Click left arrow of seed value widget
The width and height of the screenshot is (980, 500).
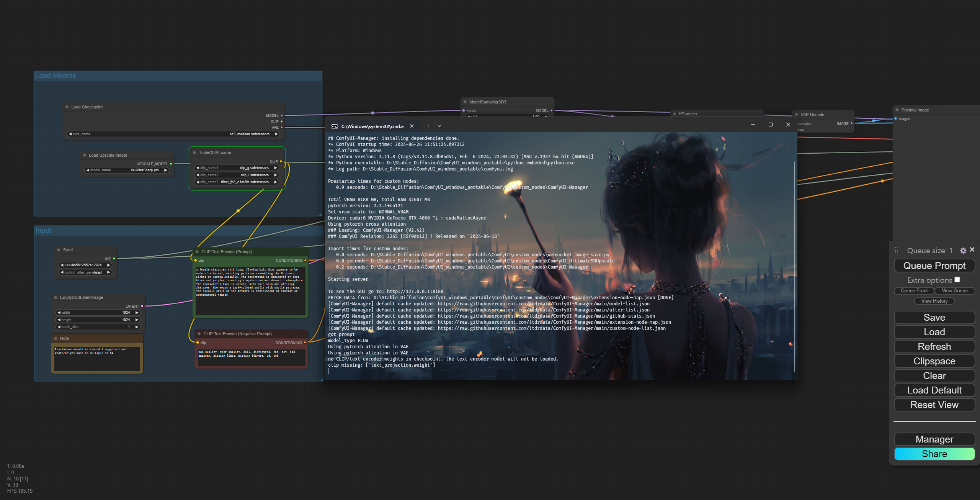pos(62,265)
